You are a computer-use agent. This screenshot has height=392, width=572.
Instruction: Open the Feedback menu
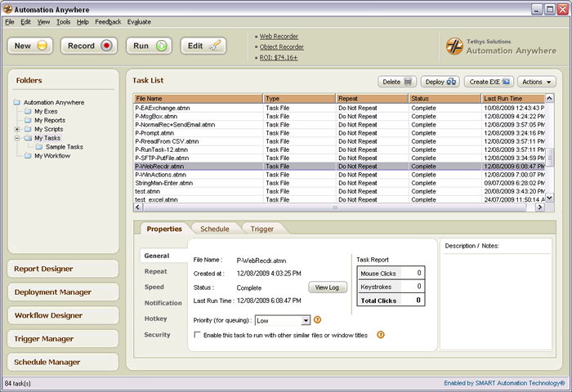108,22
